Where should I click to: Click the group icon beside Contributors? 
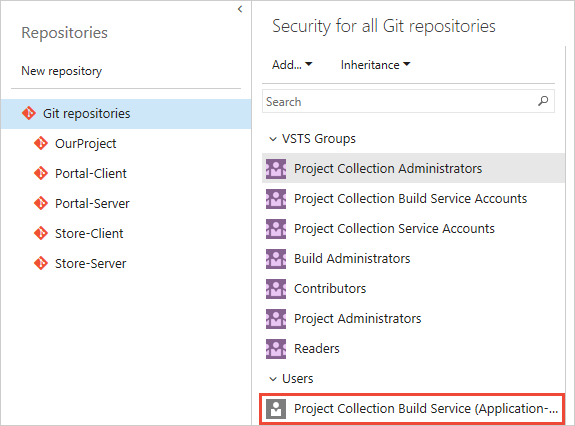click(x=276, y=289)
